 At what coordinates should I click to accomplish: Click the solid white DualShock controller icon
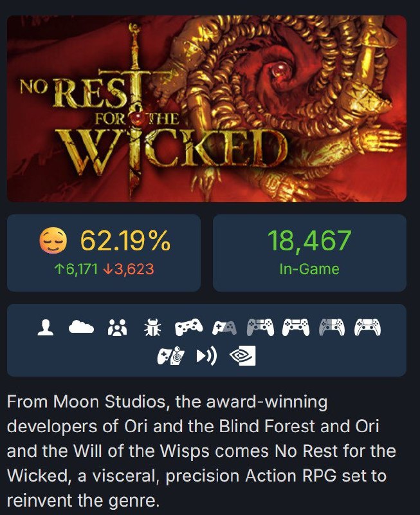click(296, 327)
